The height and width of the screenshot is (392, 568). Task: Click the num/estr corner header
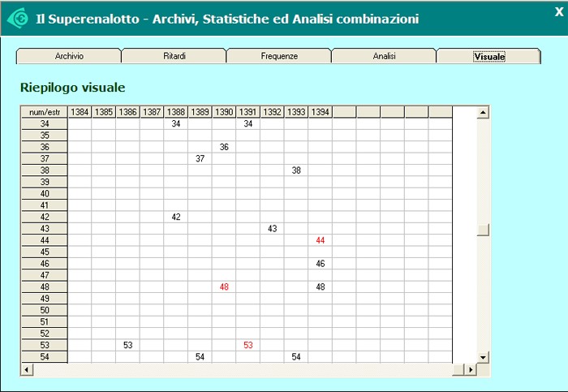[45, 112]
